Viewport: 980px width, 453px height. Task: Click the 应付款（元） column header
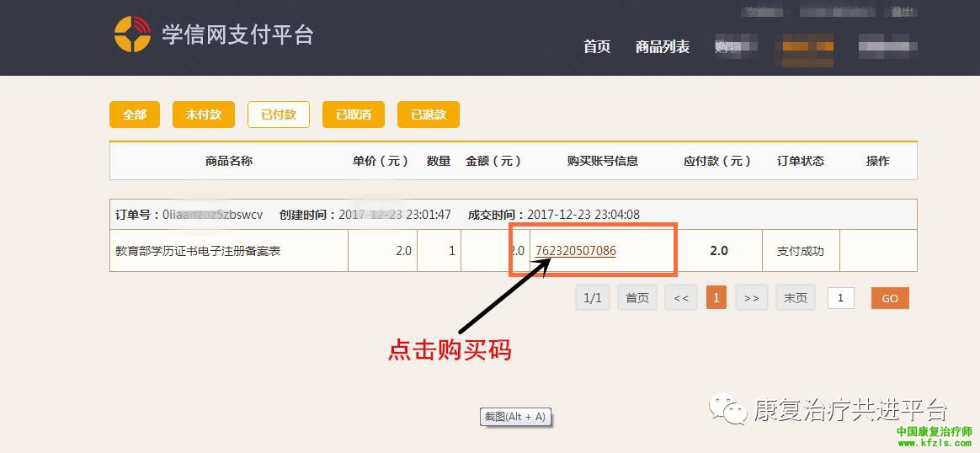click(x=717, y=161)
